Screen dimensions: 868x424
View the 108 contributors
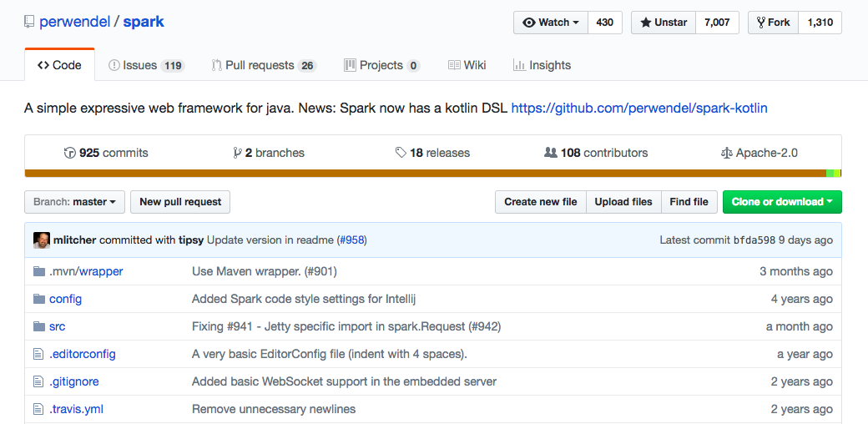click(596, 153)
